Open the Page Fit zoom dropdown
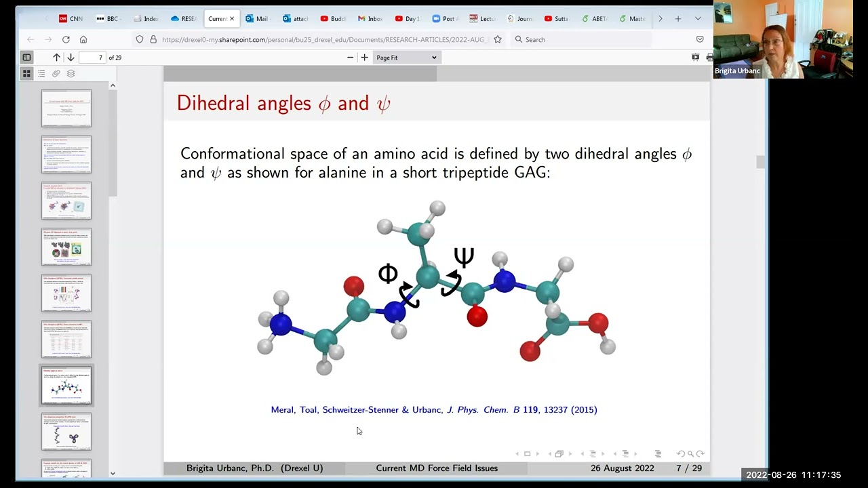Image resolution: width=868 pixels, height=488 pixels. click(406, 58)
